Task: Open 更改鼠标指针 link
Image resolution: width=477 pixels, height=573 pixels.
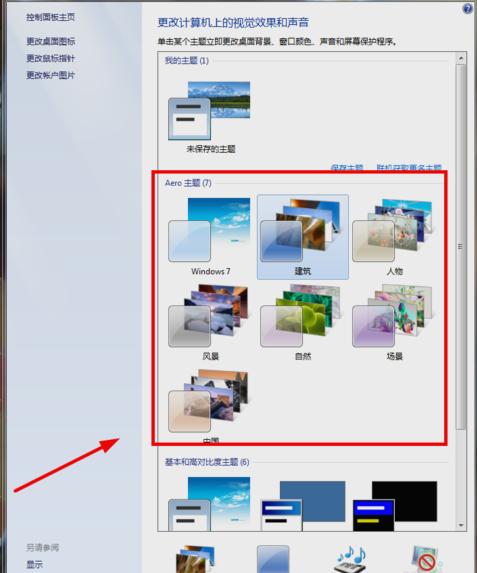Action: [50, 58]
